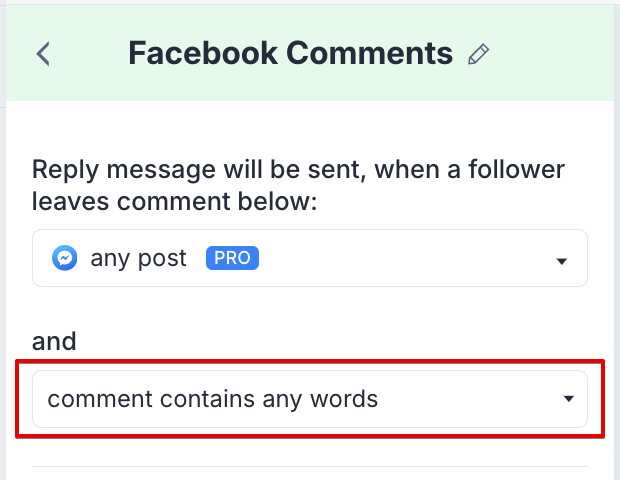Click 'leaves comment below:' line of text
The width and height of the screenshot is (620, 480).
(x=174, y=202)
